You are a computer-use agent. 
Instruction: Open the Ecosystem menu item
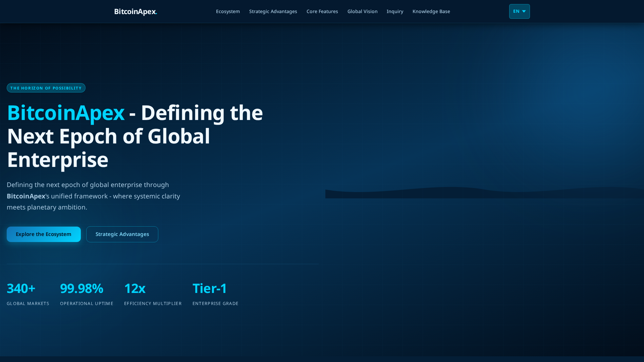[x=228, y=11]
